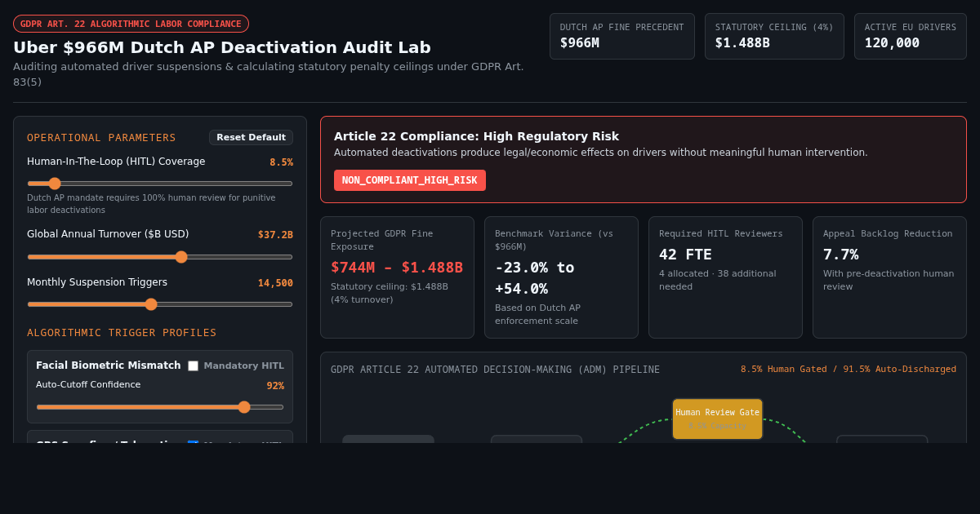Click the "7.7%" backlog reduction value
Screen dimensions: 980x514
pos(840,255)
